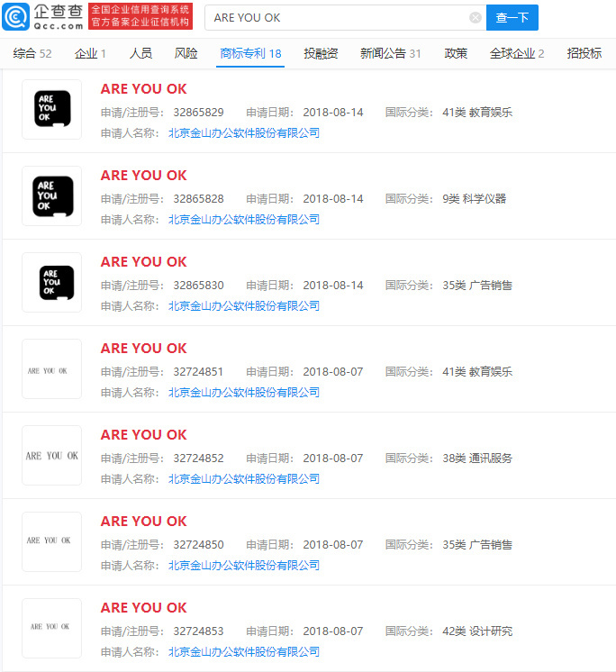
Task: Open ARE YOU OK title for 32724853
Action: click(x=143, y=608)
